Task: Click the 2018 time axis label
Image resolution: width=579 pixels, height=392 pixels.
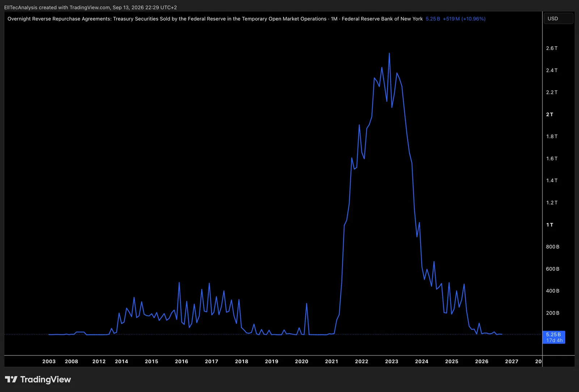Action: click(242, 361)
